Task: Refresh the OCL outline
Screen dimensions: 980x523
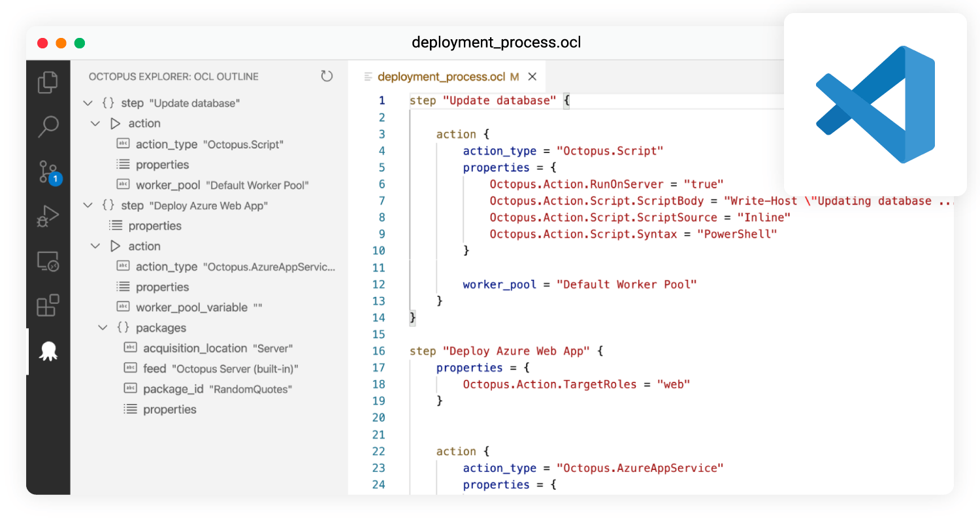Action: point(327,76)
